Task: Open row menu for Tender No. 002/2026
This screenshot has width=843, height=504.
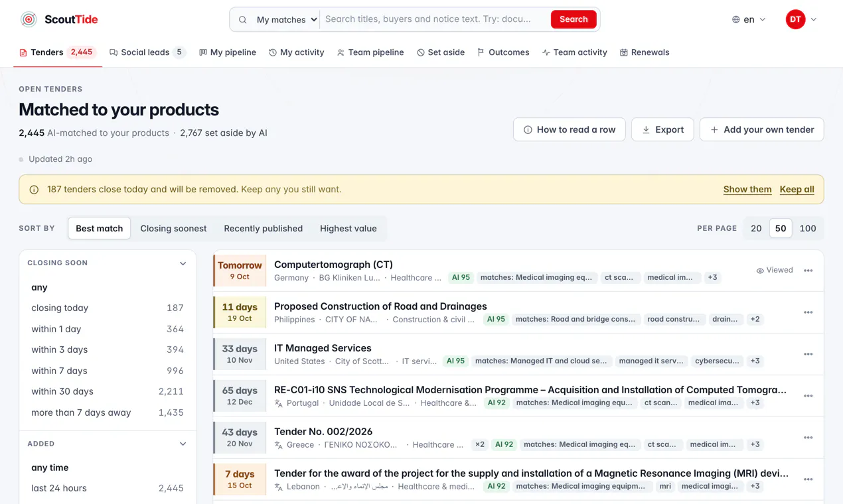Action: (808, 438)
